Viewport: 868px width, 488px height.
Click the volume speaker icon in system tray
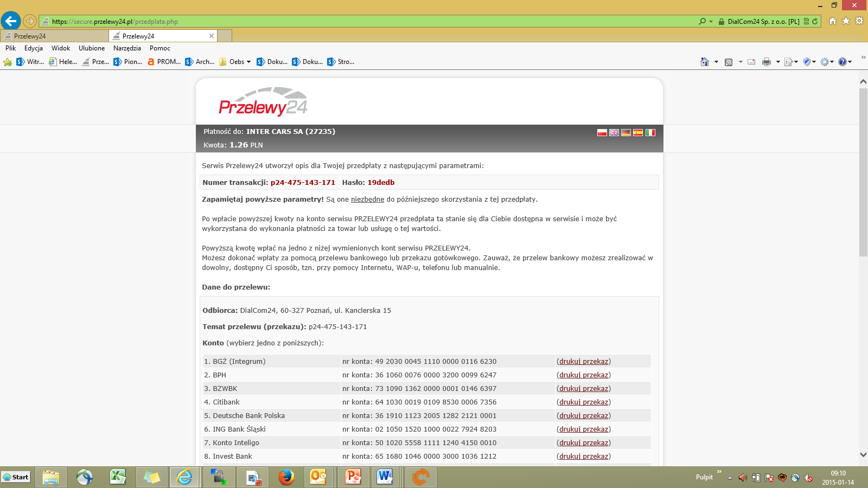(743, 478)
